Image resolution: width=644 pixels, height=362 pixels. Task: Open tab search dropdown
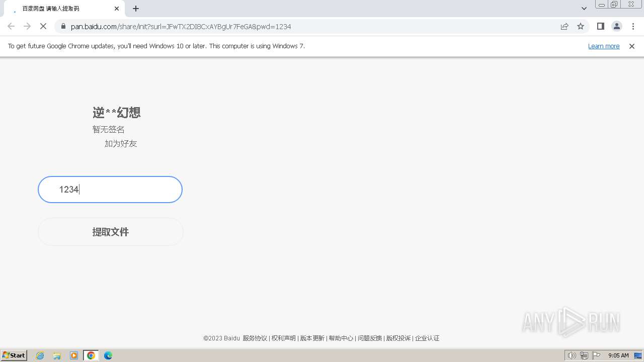[584, 9]
